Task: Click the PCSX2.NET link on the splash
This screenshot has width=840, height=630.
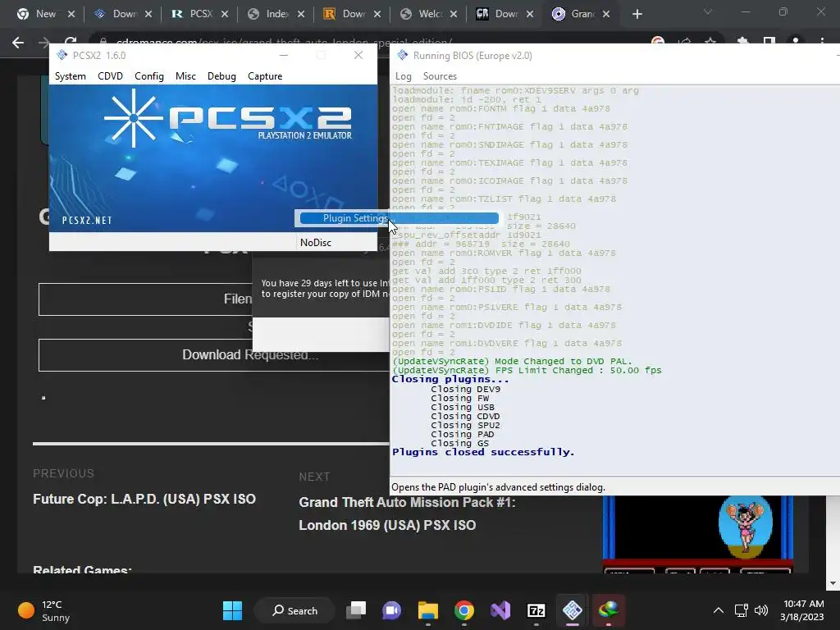Action: (87, 220)
